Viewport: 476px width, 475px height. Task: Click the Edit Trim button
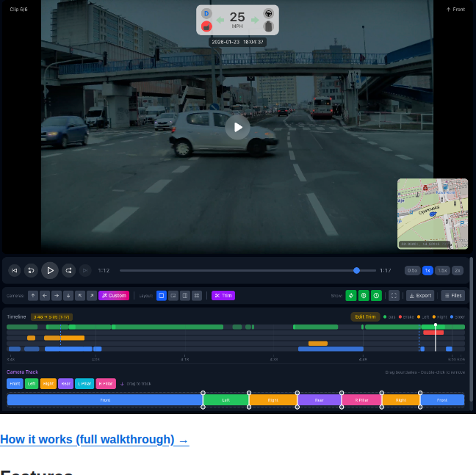click(x=365, y=316)
